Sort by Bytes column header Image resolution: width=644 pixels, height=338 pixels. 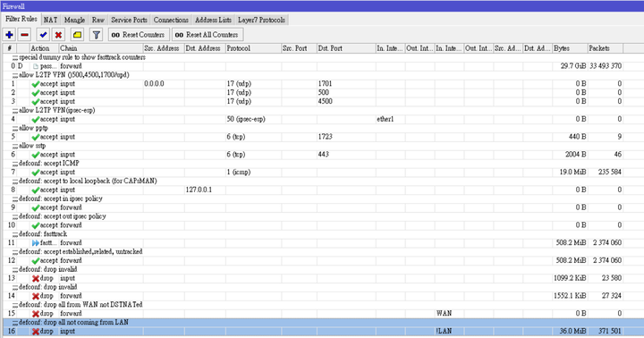570,48
